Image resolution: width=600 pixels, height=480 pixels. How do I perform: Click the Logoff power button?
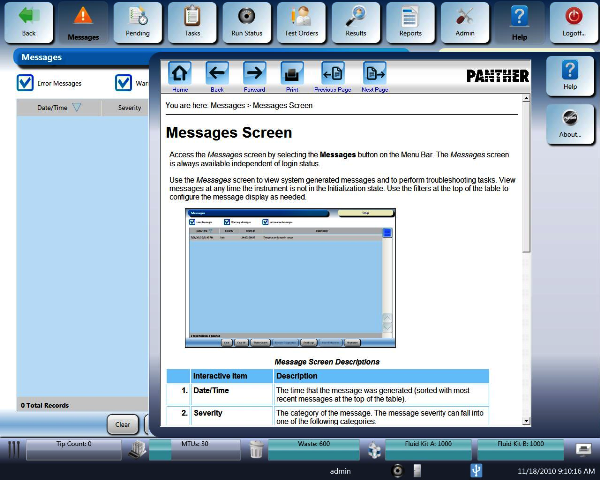point(574,22)
